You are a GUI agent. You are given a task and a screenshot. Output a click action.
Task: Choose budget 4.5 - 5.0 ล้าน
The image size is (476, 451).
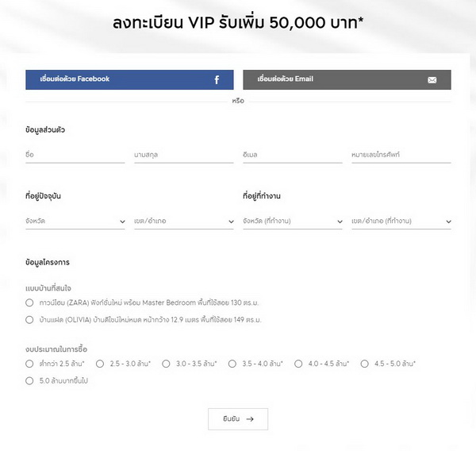tap(365, 364)
